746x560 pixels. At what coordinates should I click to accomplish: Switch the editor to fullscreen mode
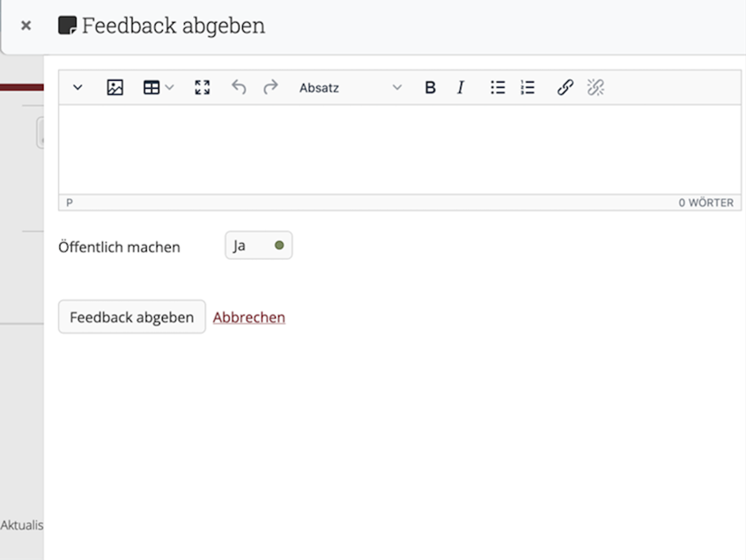click(203, 87)
